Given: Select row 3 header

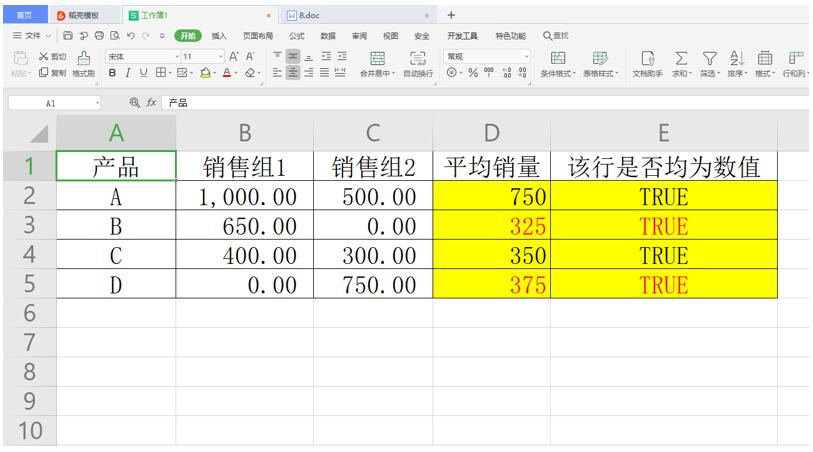Looking at the screenshot, I should [x=30, y=225].
